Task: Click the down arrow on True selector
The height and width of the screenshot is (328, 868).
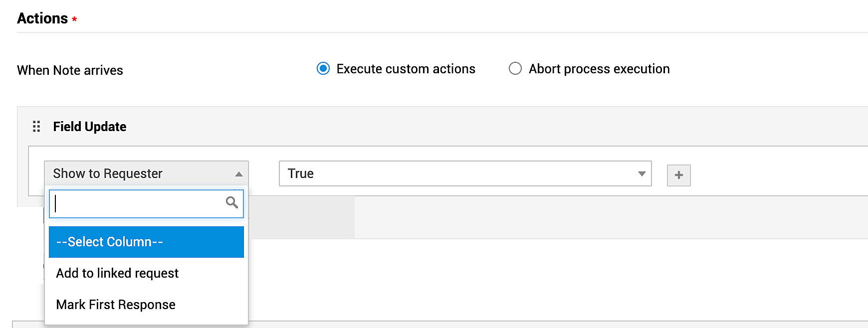Action: [x=642, y=174]
